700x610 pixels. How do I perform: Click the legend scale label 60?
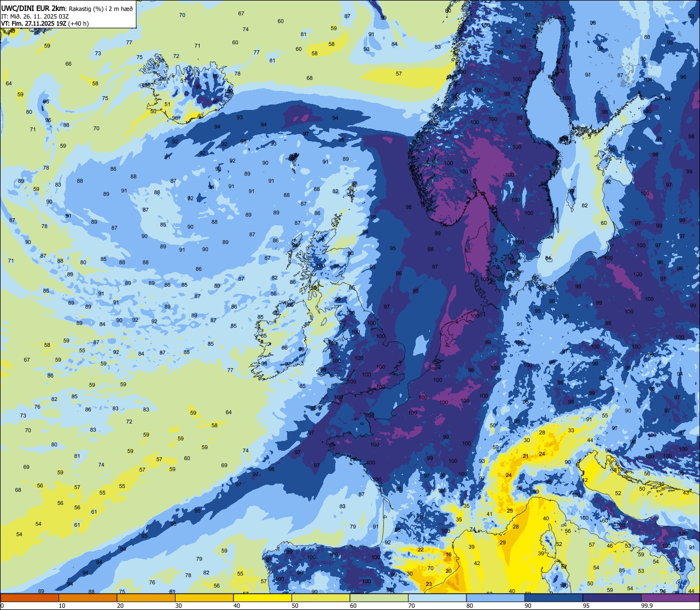pyautogui.click(x=353, y=606)
